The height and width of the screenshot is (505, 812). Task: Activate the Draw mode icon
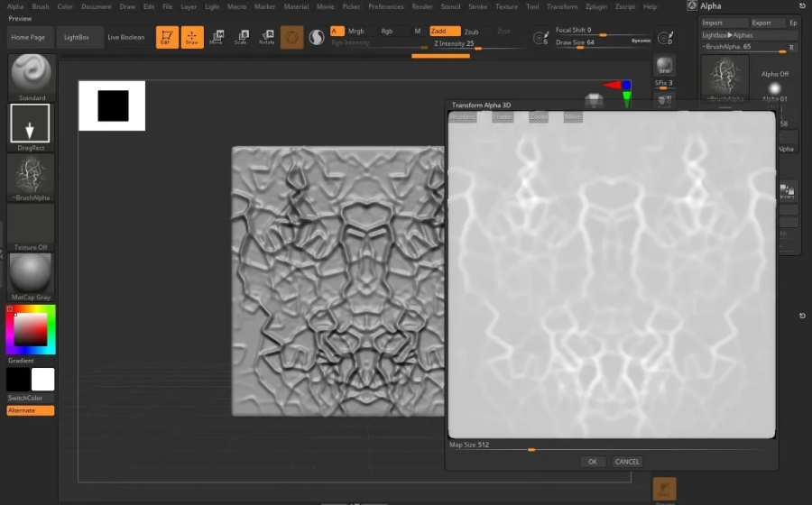tap(192, 37)
